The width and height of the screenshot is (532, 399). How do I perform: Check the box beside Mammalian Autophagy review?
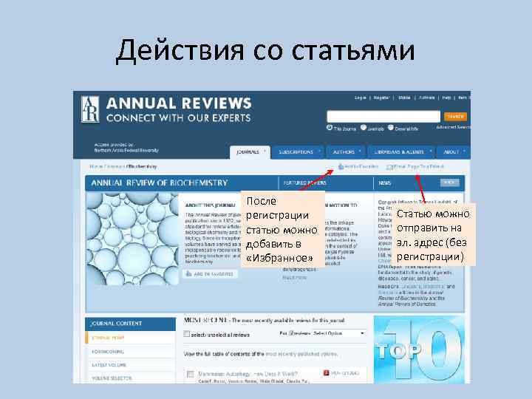tap(190, 374)
